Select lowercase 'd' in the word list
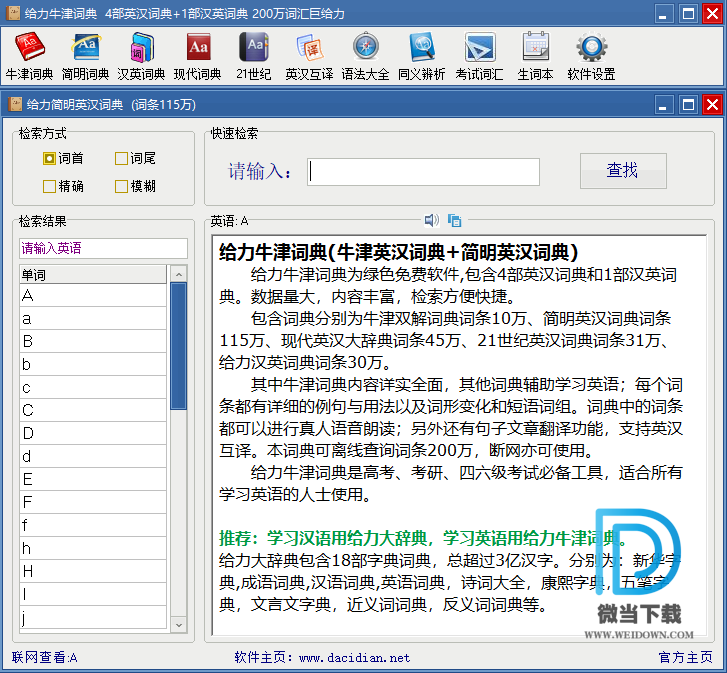This screenshot has height=673, width=727. (93, 456)
